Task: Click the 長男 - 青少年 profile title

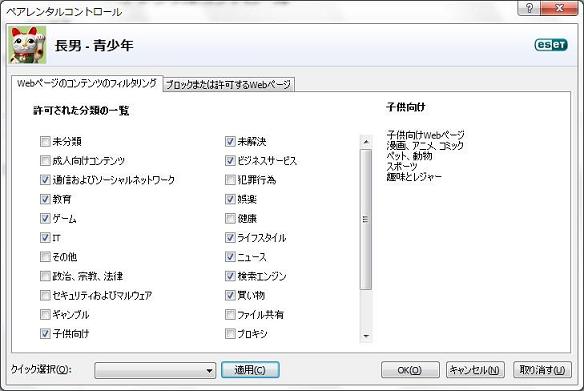Action: 94,46
